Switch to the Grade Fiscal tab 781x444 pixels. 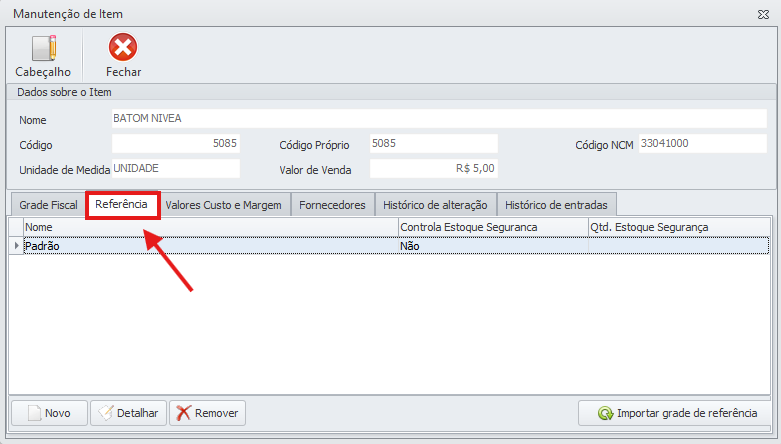pyautogui.click(x=48, y=205)
